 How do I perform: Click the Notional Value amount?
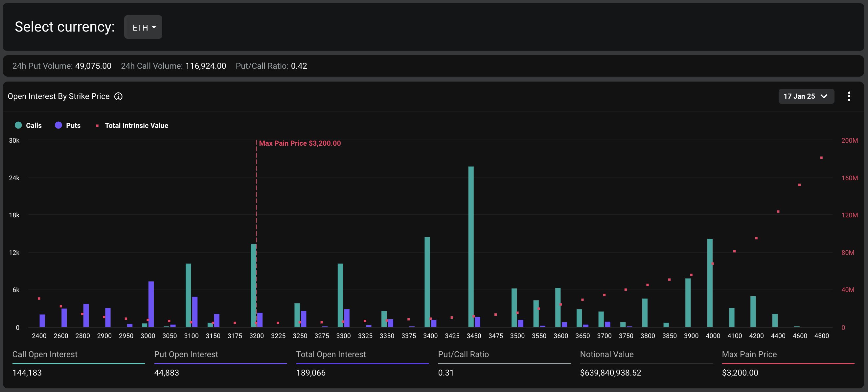[x=610, y=373]
